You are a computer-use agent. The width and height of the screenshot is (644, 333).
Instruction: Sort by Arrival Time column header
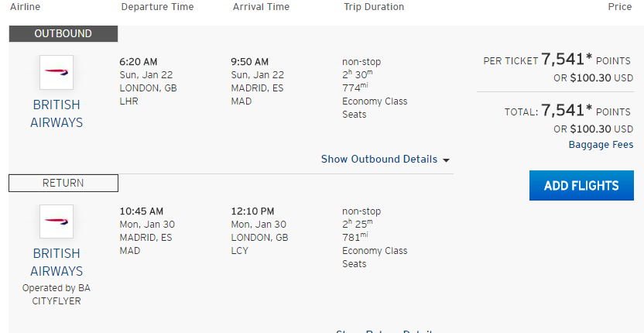coord(261,7)
